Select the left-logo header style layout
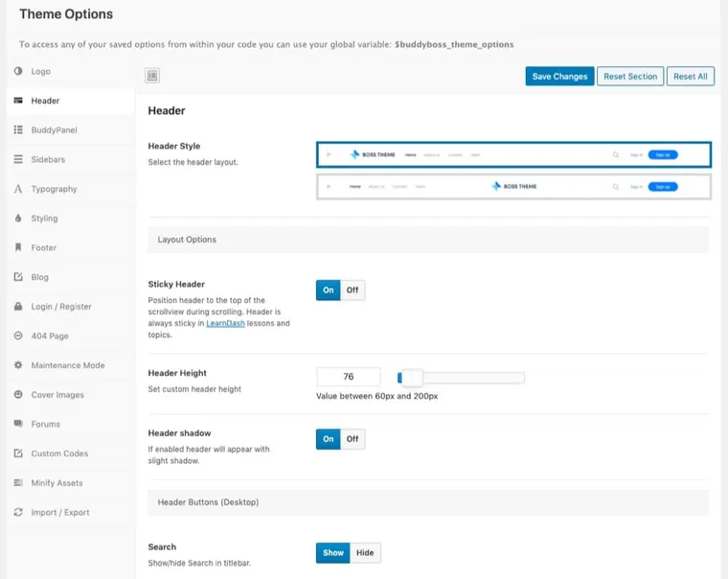This screenshot has width=728, height=579. (513, 154)
